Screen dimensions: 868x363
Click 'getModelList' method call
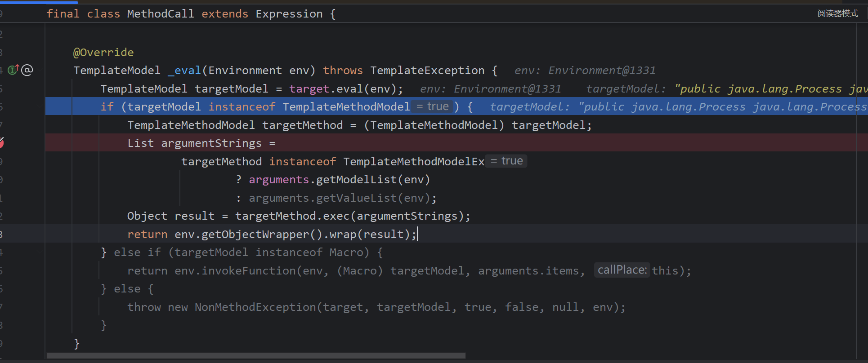coord(357,180)
